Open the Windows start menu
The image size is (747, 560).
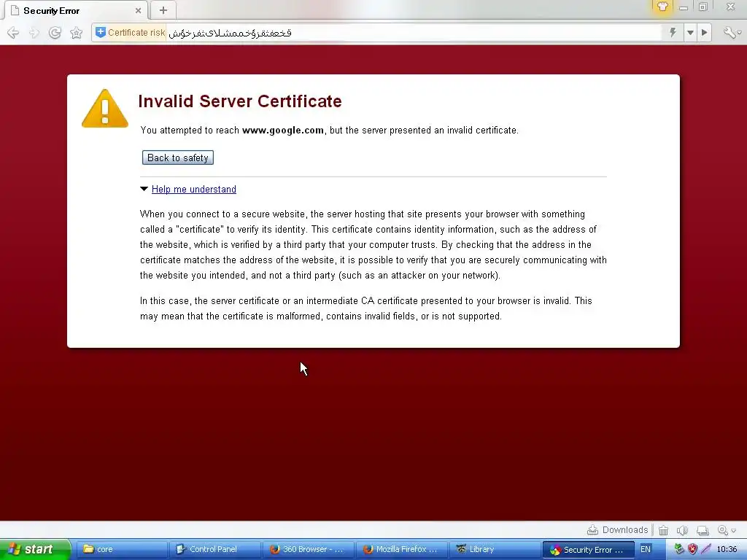pyautogui.click(x=35, y=549)
